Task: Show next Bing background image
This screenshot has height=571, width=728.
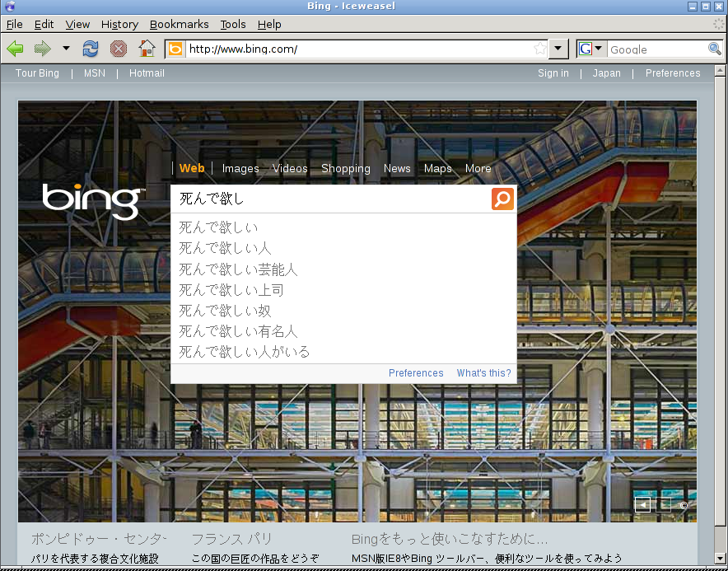Action: pyautogui.click(x=663, y=504)
